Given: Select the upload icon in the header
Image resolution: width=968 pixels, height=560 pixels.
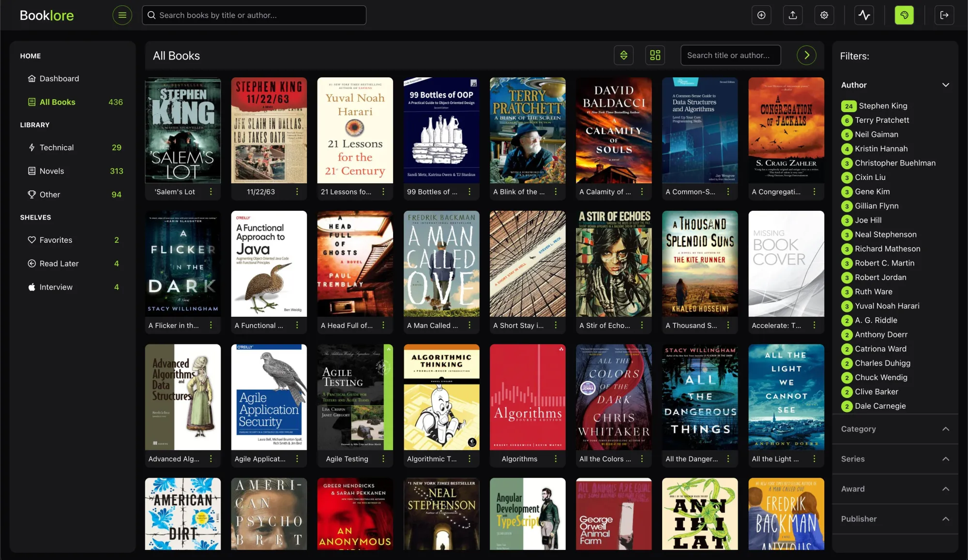Looking at the screenshot, I should click(x=793, y=15).
